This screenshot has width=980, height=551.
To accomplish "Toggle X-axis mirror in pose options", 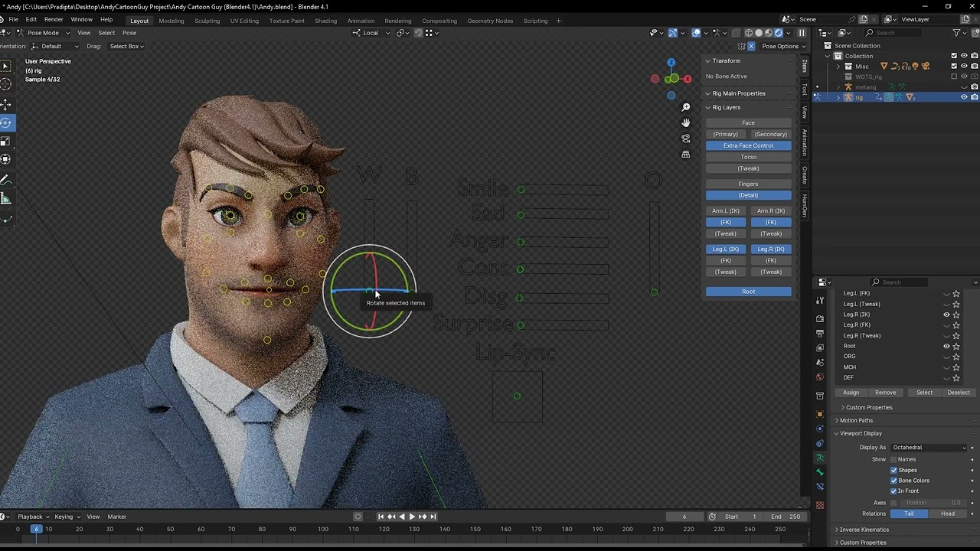I will coord(751,46).
